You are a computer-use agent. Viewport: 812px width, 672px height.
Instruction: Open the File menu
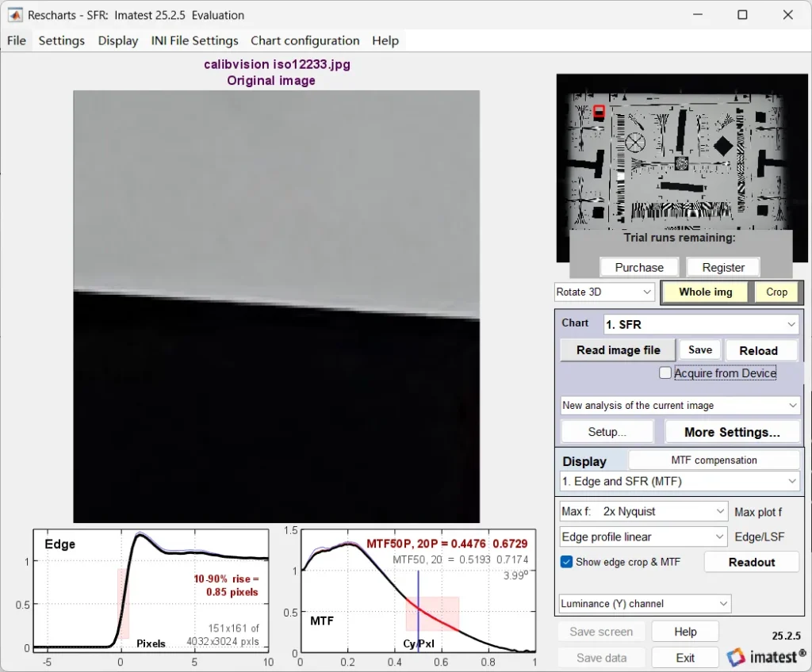point(17,40)
